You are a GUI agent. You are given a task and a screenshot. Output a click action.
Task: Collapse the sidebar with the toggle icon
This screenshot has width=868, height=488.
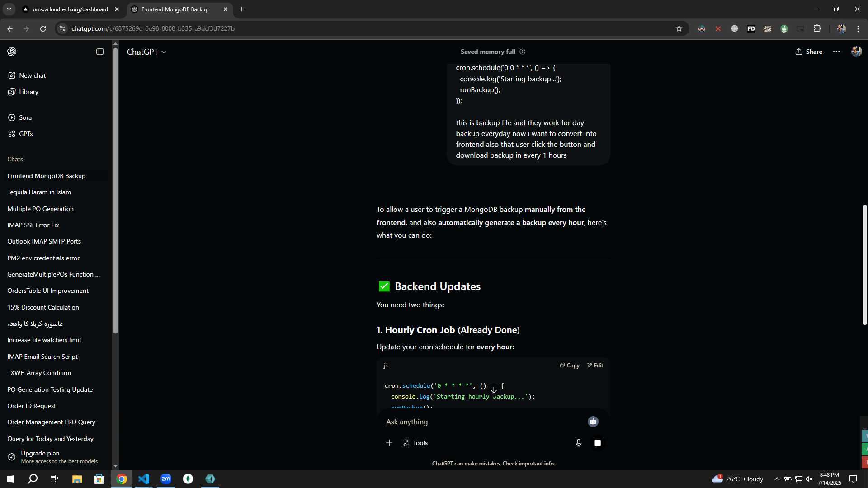100,52
